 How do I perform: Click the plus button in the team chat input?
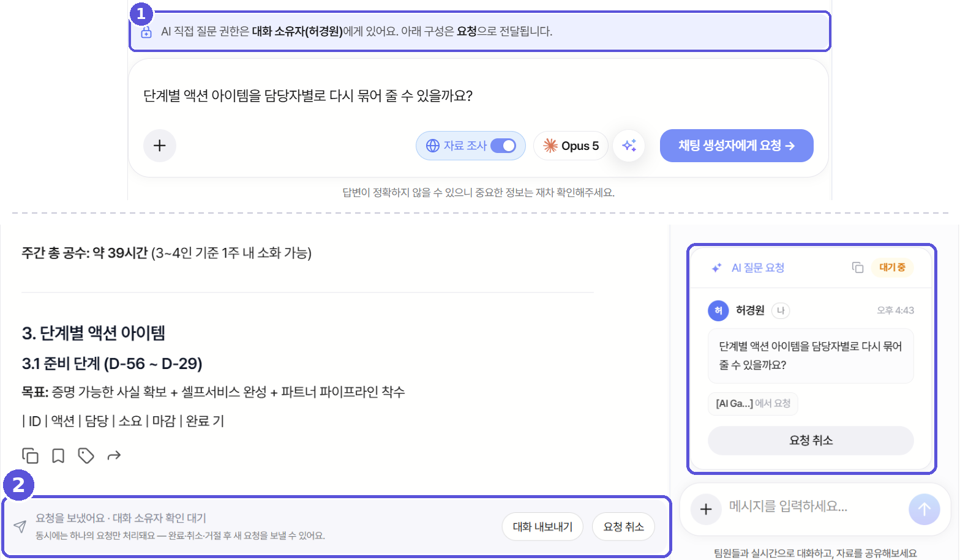(x=706, y=509)
